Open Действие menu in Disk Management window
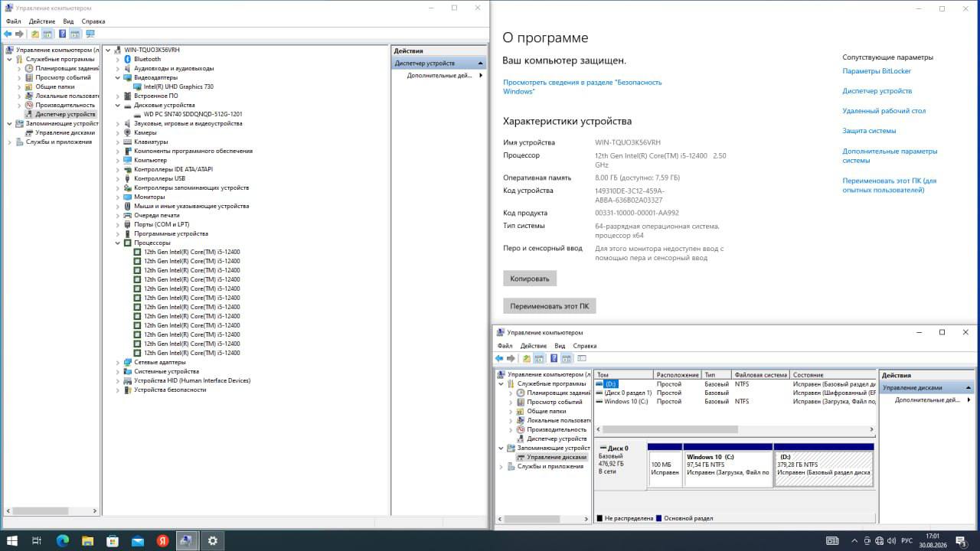 pyautogui.click(x=534, y=346)
